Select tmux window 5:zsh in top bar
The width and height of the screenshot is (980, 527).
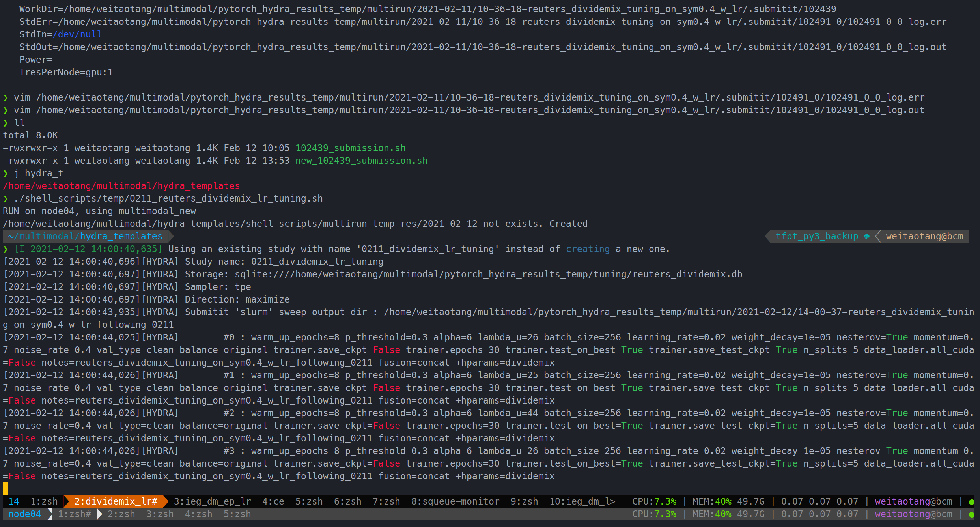pyautogui.click(x=309, y=501)
